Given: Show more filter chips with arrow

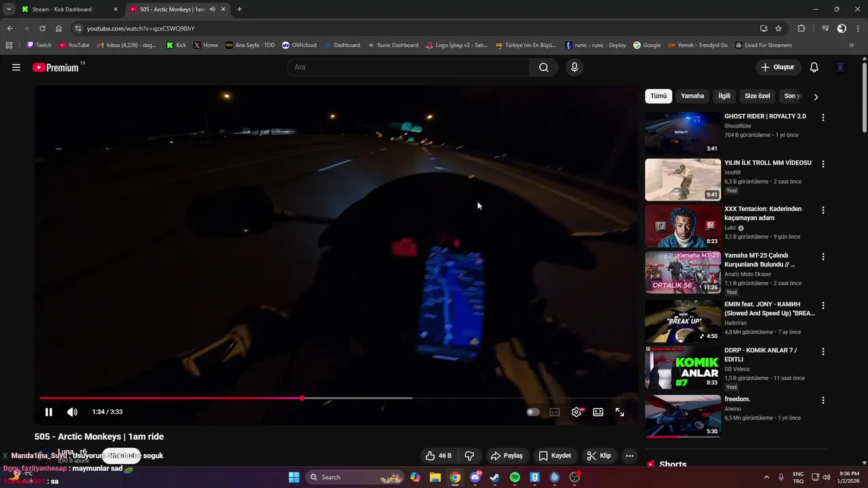Looking at the screenshot, I should click(x=816, y=97).
